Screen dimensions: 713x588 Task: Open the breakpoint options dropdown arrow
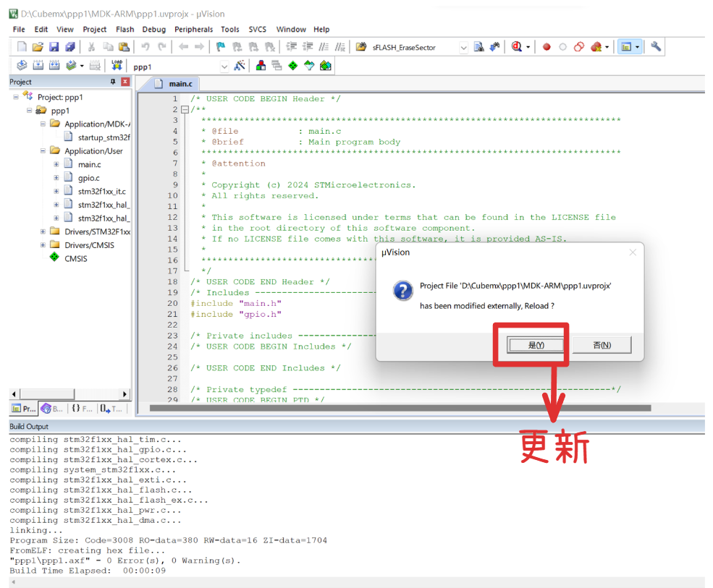coord(607,47)
